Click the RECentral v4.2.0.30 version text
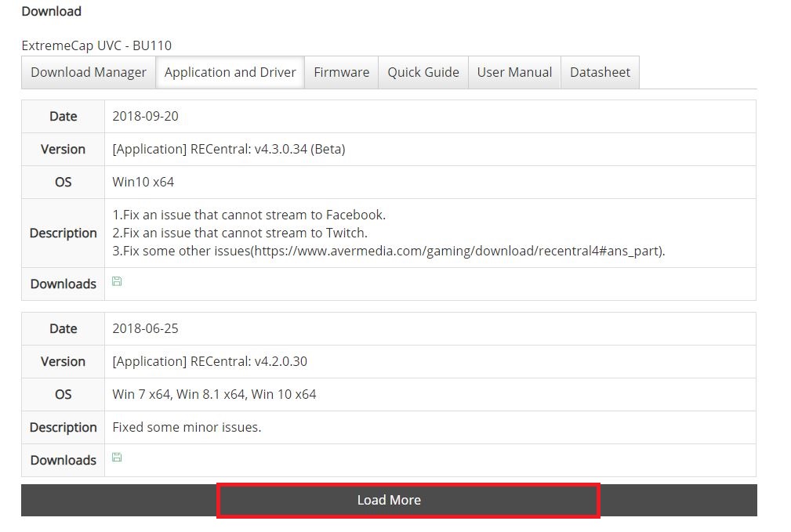791x532 pixels. click(209, 361)
